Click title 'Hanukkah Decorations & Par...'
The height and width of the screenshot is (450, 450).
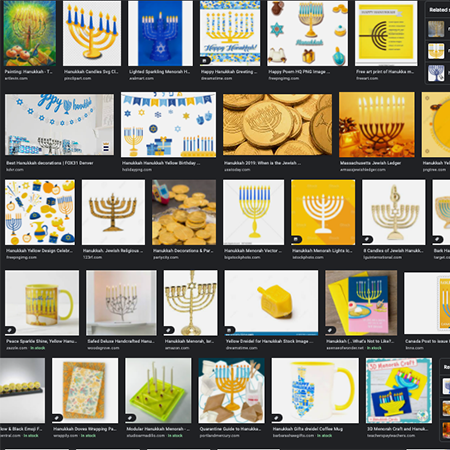(x=183, y=251)
